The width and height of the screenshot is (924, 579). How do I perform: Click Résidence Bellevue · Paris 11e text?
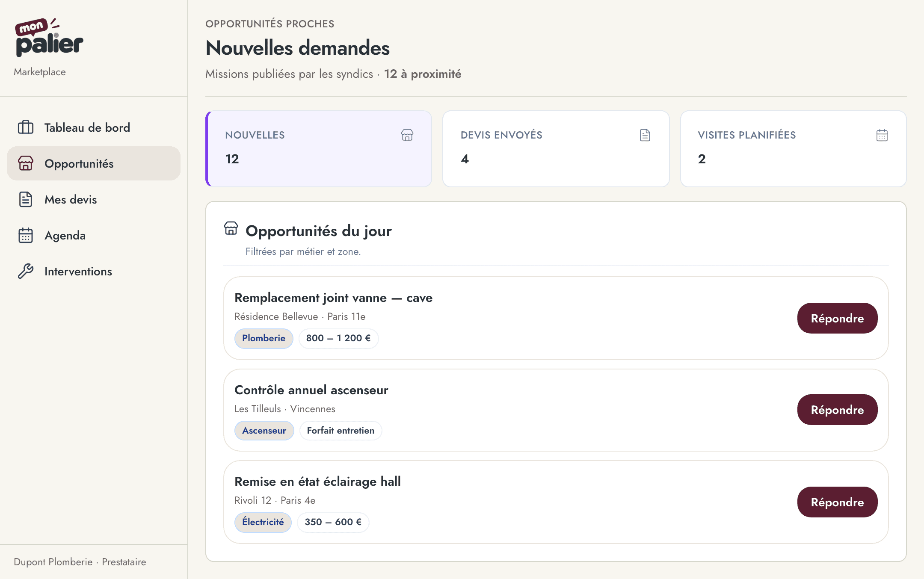pos(300,316)
